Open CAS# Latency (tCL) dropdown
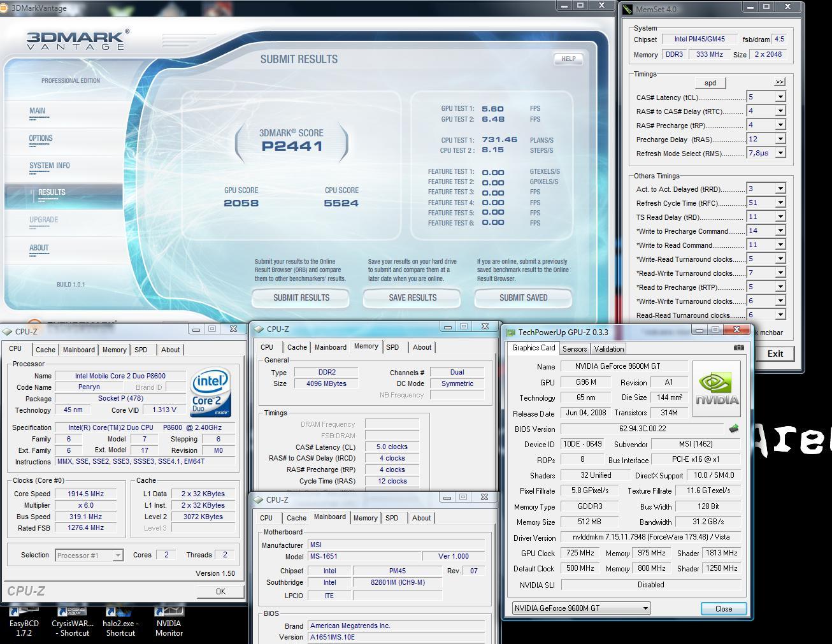The height and width of the screenshot is (644, 832). [x=780, y=97]
